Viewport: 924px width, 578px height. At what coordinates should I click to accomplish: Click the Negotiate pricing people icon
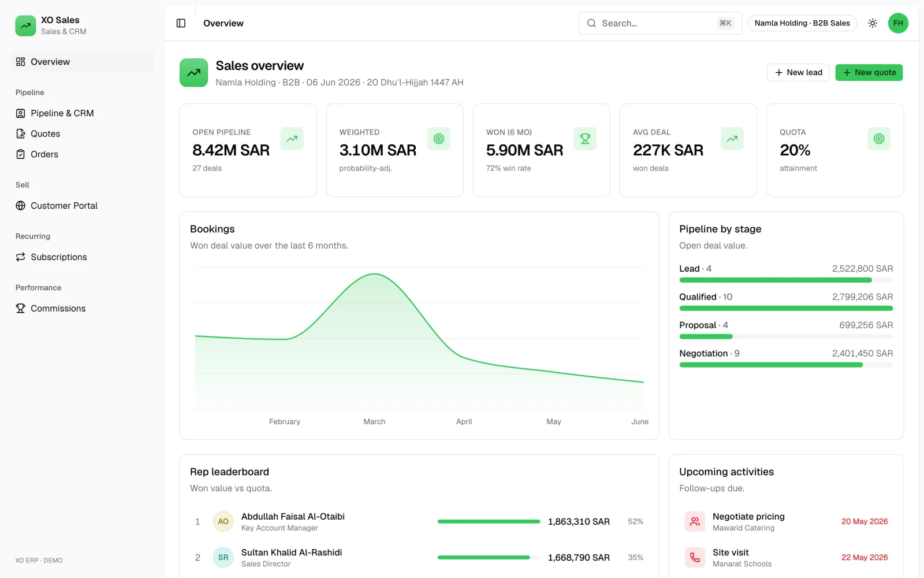click(x=695, y=521)
